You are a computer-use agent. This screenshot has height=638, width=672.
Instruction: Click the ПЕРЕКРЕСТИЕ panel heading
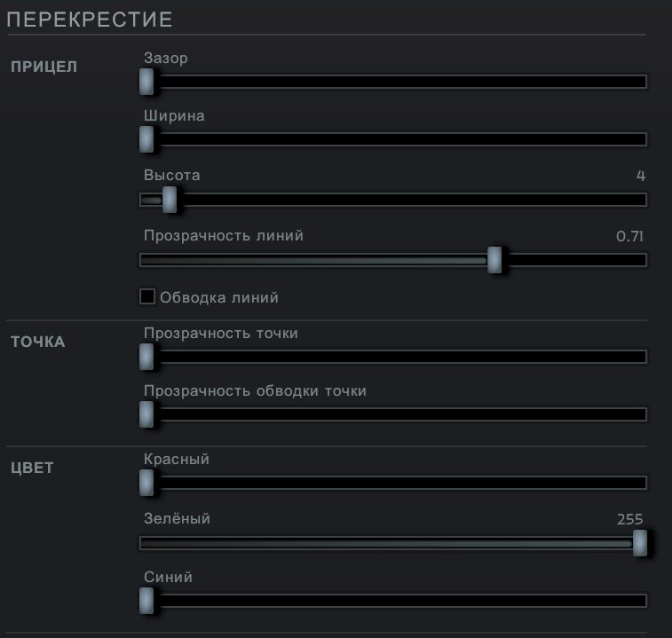(x=90, y=19)
